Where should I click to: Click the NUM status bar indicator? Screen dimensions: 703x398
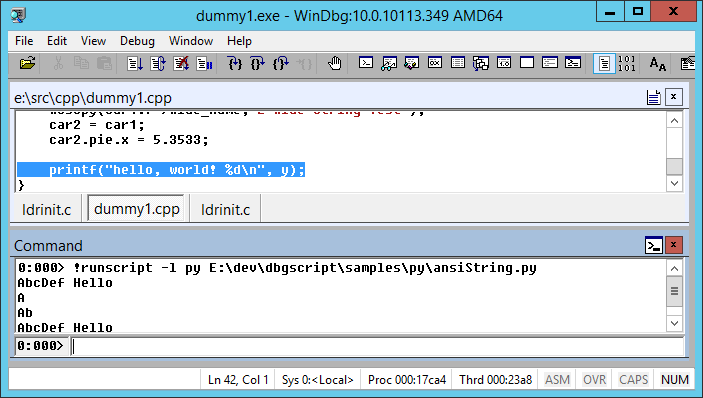tap(675, 380)
